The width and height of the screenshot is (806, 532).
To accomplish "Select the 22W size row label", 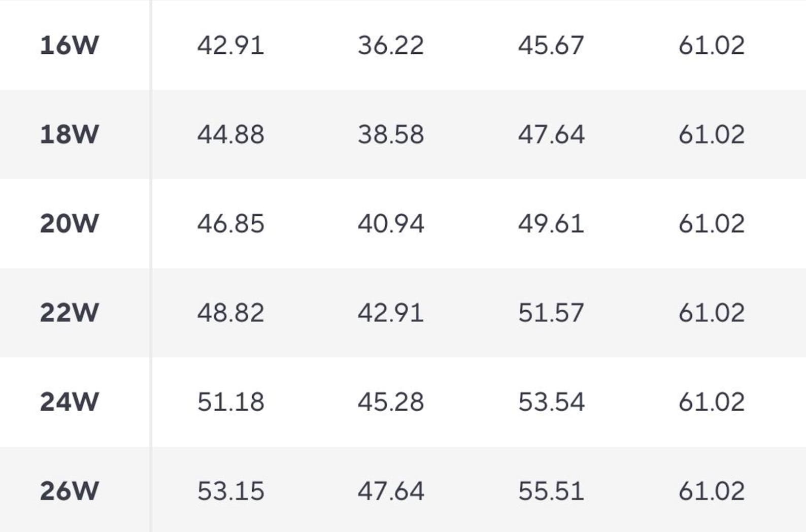I will coord(70,312).
